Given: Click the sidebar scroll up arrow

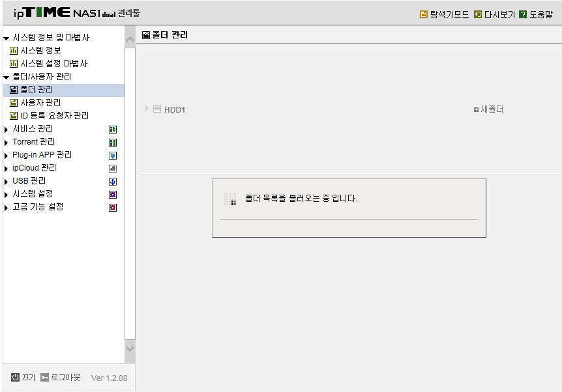Looking at the screenshot, I should [x=130, y=39].
